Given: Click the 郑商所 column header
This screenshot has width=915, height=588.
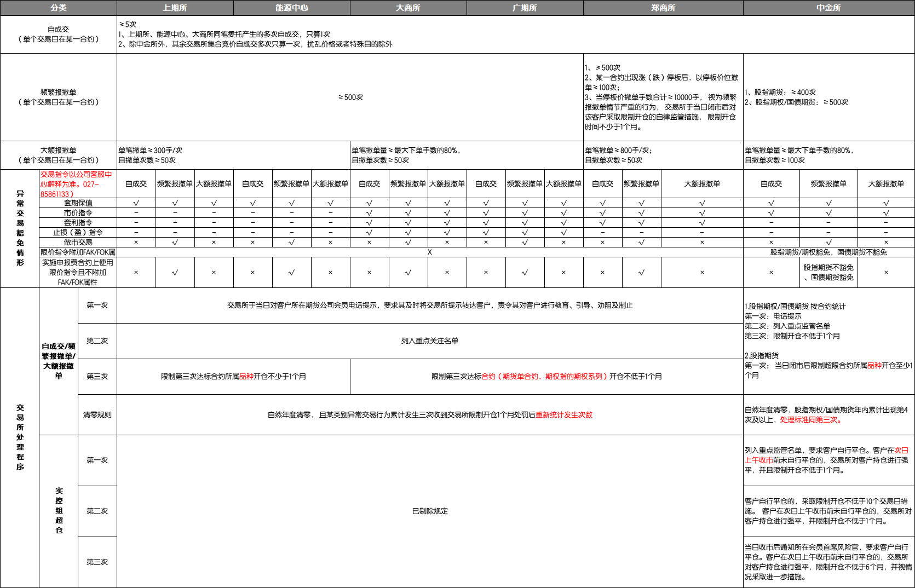Looking at the screenshot, I should pyautogui.click(x=663, y=8).
